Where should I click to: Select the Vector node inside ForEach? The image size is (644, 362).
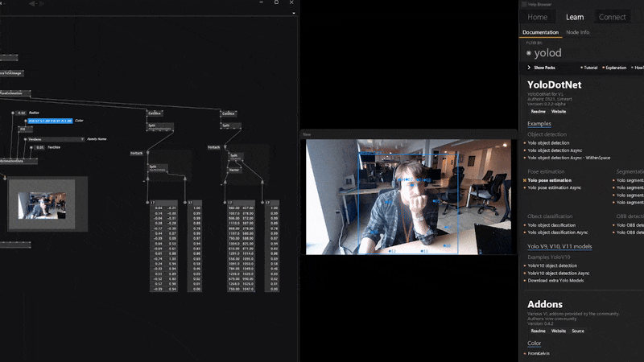click(234, 170)
